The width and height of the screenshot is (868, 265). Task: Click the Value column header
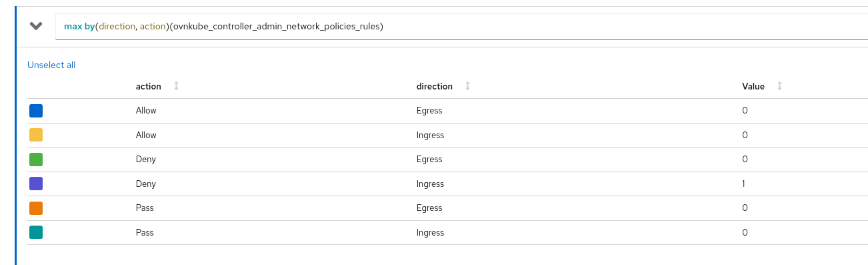[x=753, y=86]
